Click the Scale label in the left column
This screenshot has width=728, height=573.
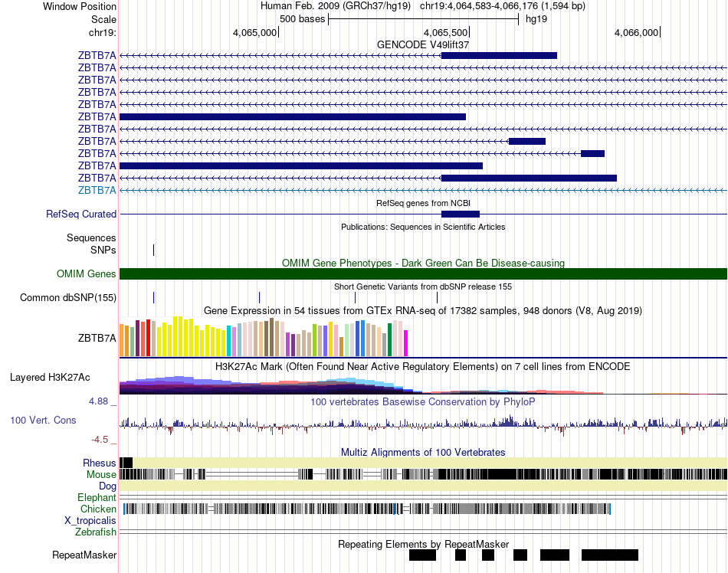tap(103, 19)
